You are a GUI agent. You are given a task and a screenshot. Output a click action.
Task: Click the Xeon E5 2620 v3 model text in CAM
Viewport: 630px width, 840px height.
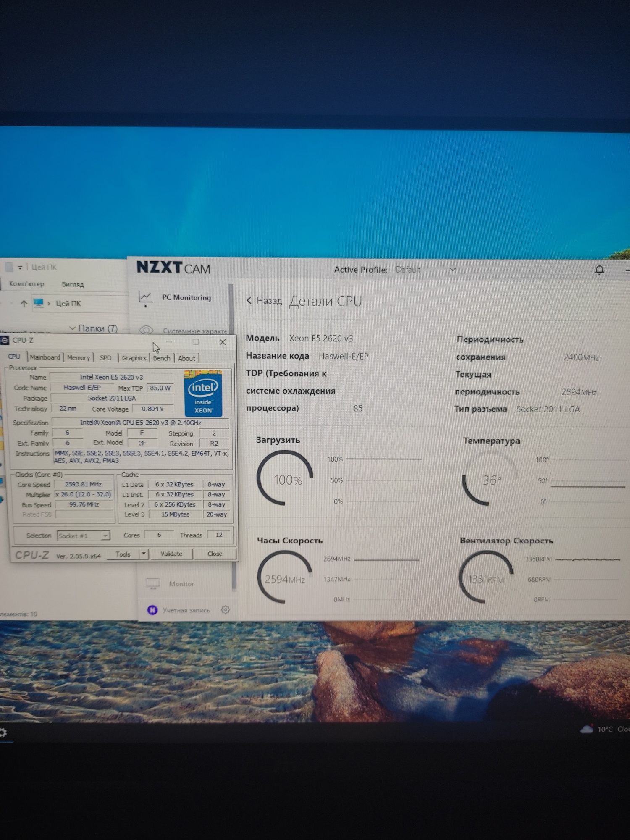(x=321, y=339)
